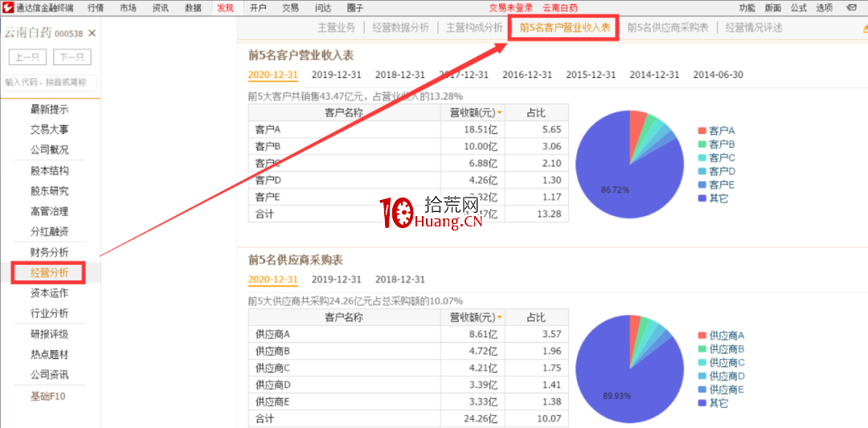The image size is (868, 428).
Task: Open 公司资讯 in the sidebar
Action: coord(50,375)
